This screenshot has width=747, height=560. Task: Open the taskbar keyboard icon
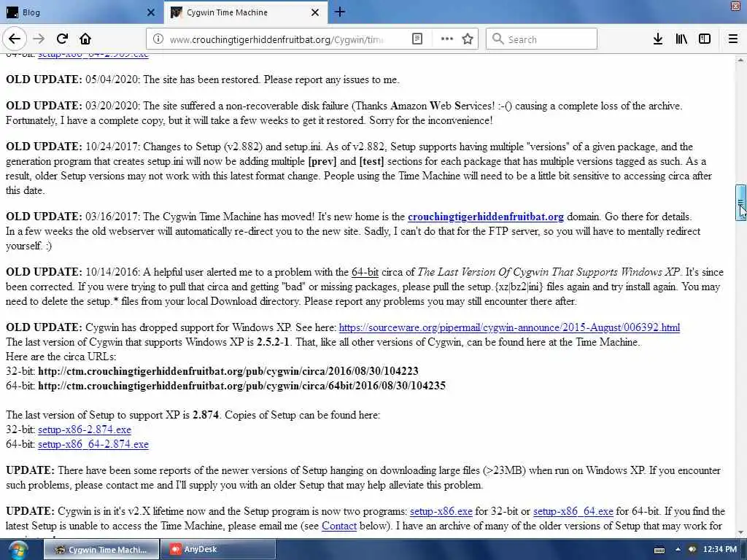(x=659, y=550)
